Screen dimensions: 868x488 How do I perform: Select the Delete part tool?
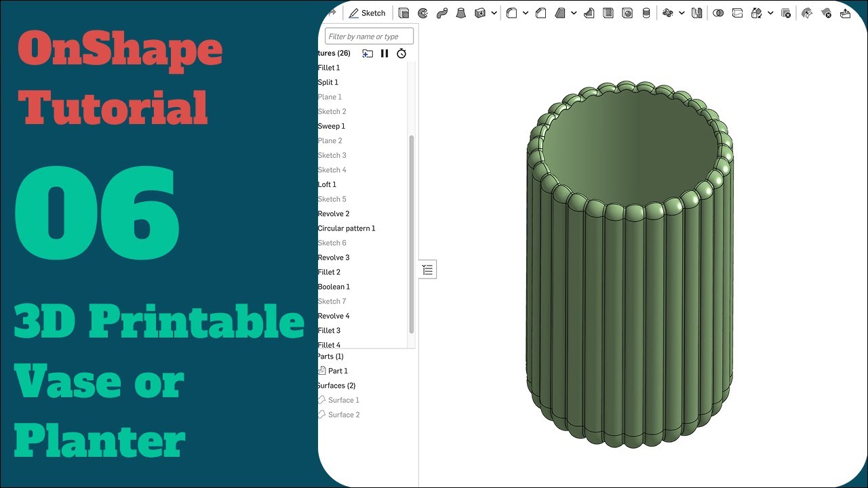[x=786, y=13]
